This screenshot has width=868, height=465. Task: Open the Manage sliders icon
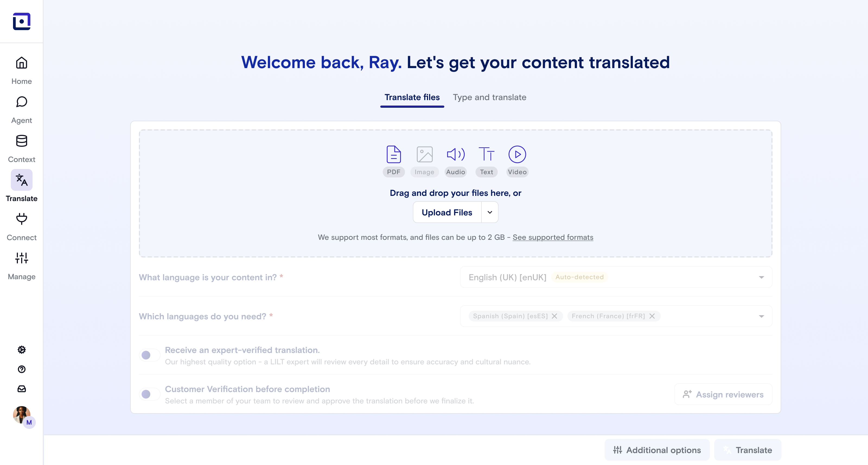pyautogui.click(x=22, y=259)
